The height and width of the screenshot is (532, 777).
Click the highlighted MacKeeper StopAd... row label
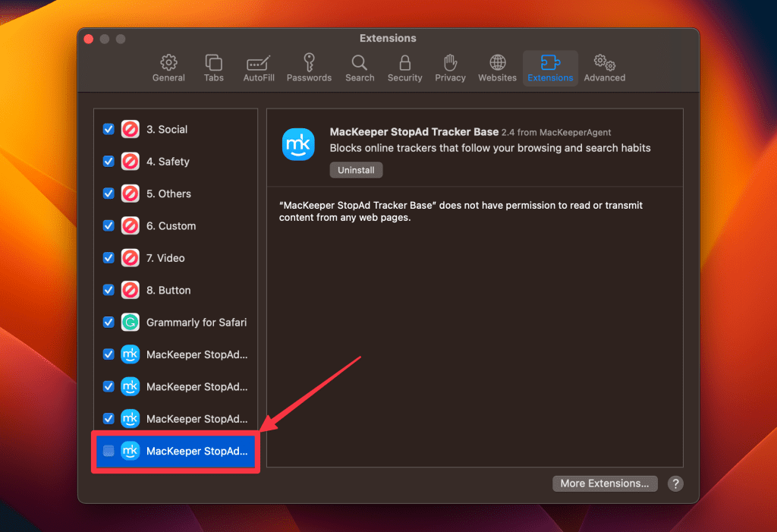tap(197, 452)
